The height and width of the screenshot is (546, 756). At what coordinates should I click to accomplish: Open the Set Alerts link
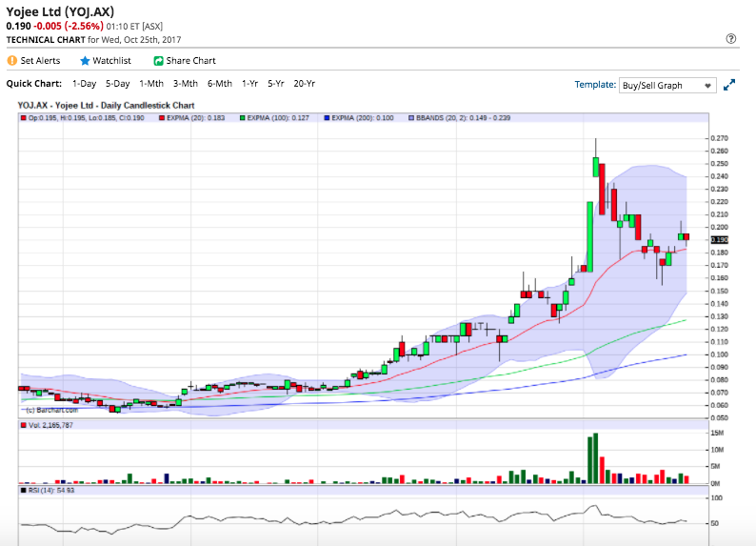[x=41, y=61]
